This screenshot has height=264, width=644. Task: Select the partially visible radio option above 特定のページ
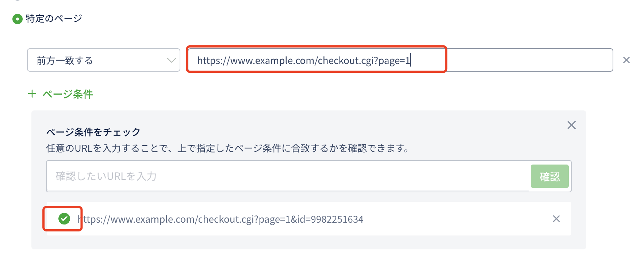[x=18, y=0]
